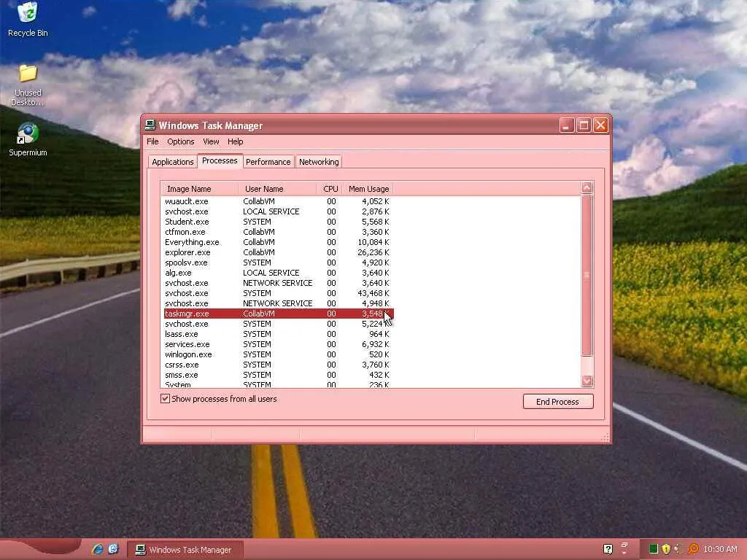Launch Internet Explorer from Quick Launch
Screen dimensions: 747x560
(98, 549)
